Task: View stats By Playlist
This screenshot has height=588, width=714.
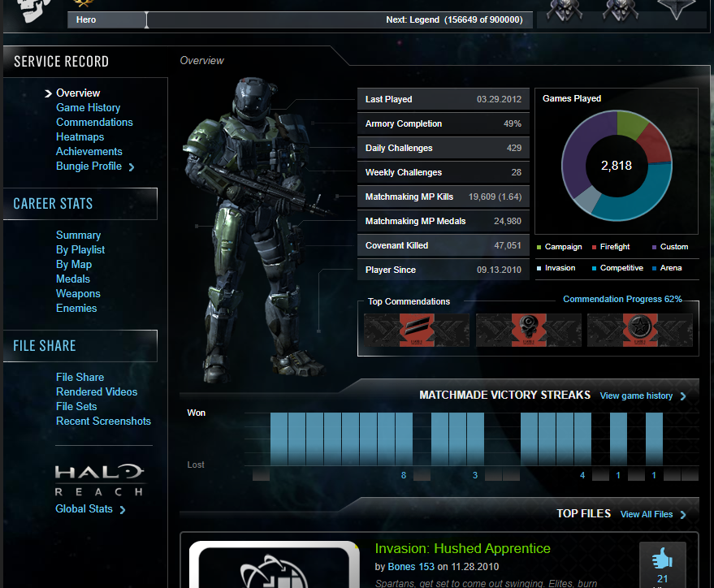Action: pyautogui.click(x=80, y=250)
